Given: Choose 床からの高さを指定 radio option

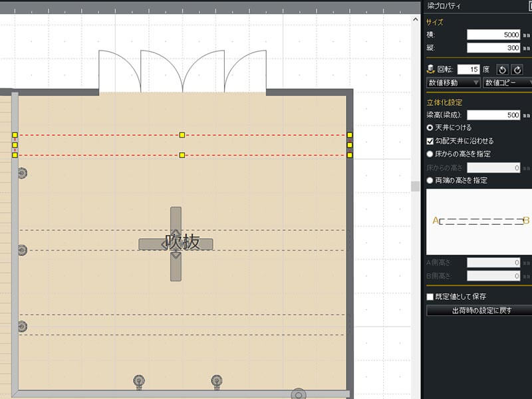Looking at the screenshot, I should tap(430, 154).
